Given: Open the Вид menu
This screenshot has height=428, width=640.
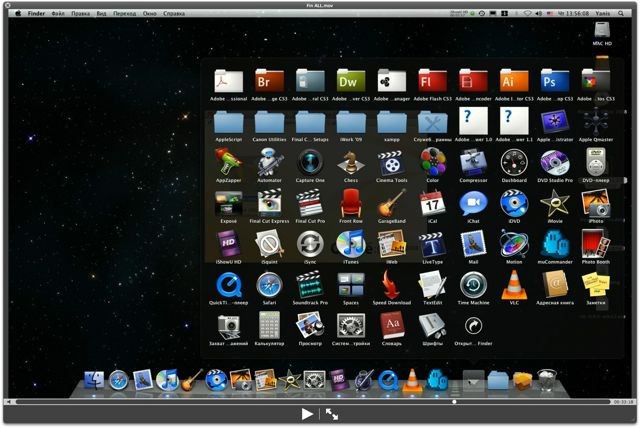Looking at the screenshot, I should [x=101, y=13].
